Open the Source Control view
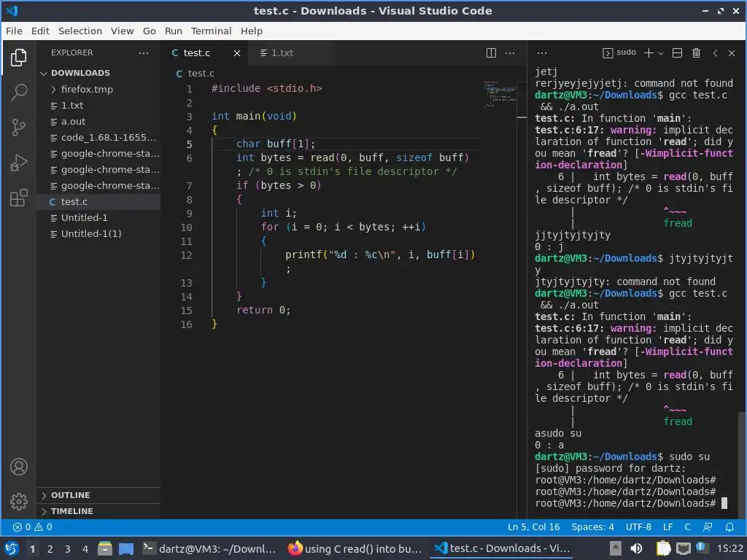Image resolution: width=747 pixels, height=560 pixels. (x=18, y=127)
